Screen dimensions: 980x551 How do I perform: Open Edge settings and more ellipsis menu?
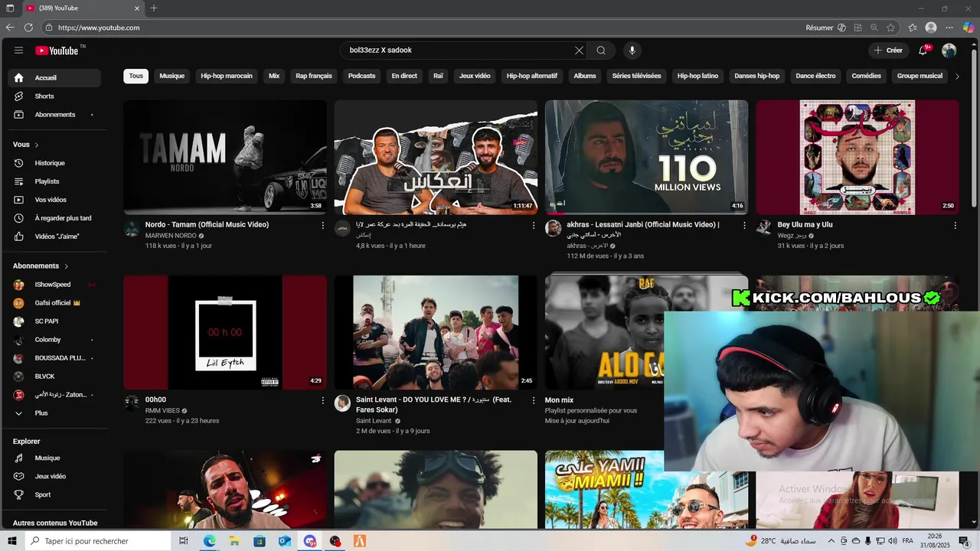pos(949,28)
